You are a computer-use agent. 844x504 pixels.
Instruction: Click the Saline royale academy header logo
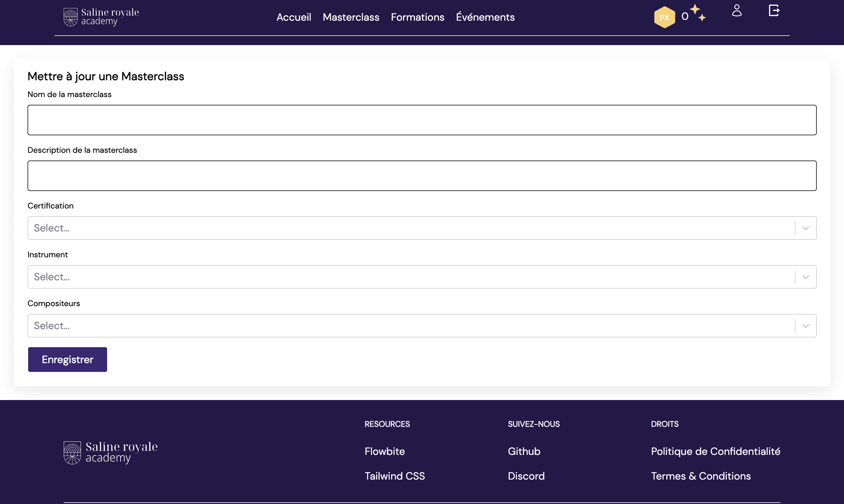click(x=101, y=17)
